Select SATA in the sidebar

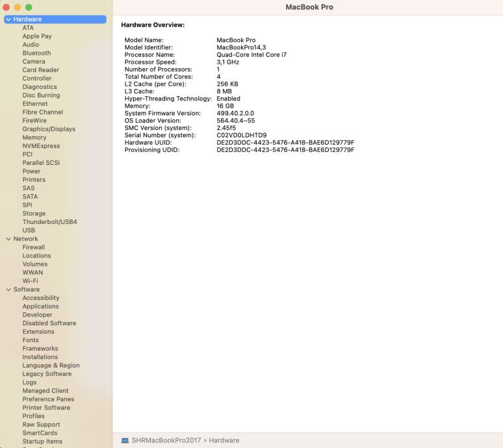point(30,197)
